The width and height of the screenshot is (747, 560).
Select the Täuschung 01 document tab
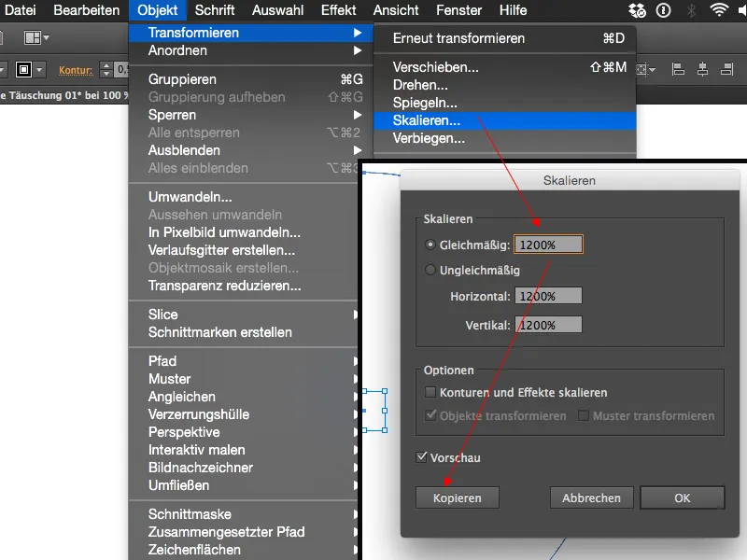tap(64, 95)
